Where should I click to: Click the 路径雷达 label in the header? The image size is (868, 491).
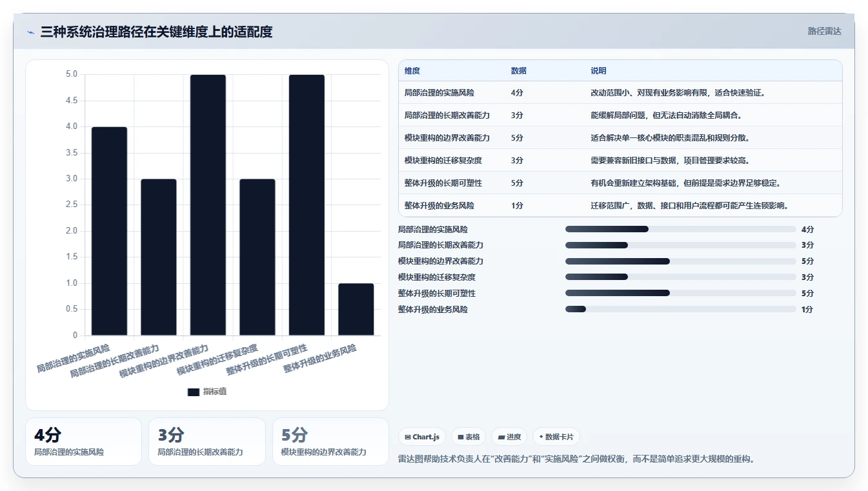(x=824, y=31)
